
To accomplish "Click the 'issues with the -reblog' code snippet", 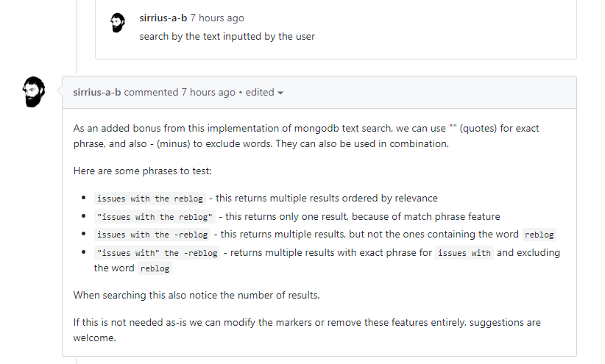I will 152,235.
